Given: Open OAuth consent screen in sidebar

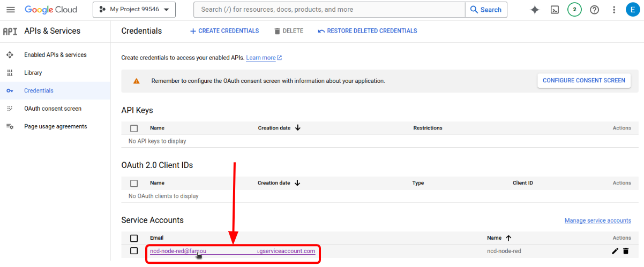Looking at the screenshot, I should (x=55, y=109).
